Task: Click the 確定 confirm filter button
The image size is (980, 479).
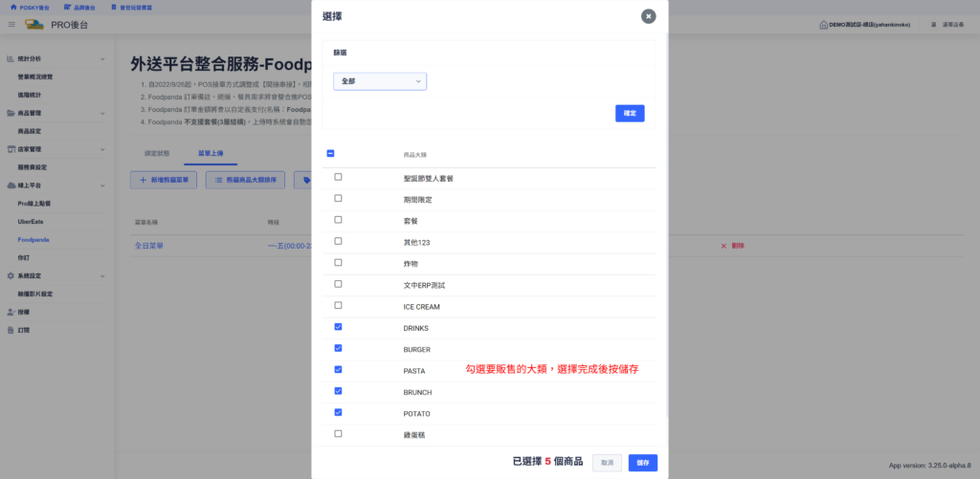Action: pos(629,113)
